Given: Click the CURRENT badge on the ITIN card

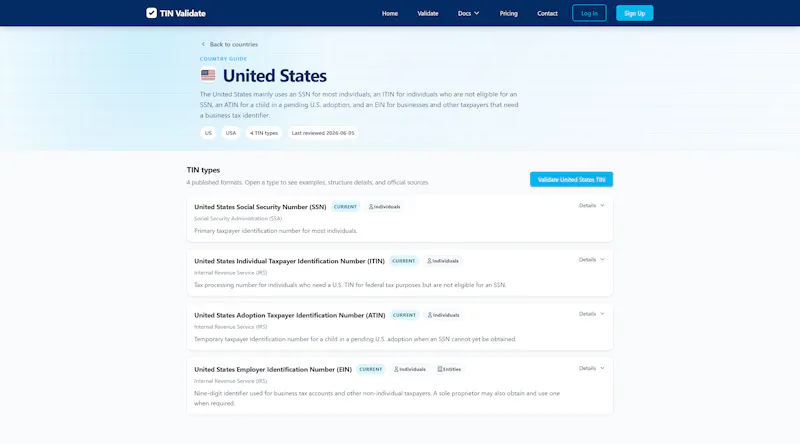Looking at the screenshot, I should [x=404, y=261].
